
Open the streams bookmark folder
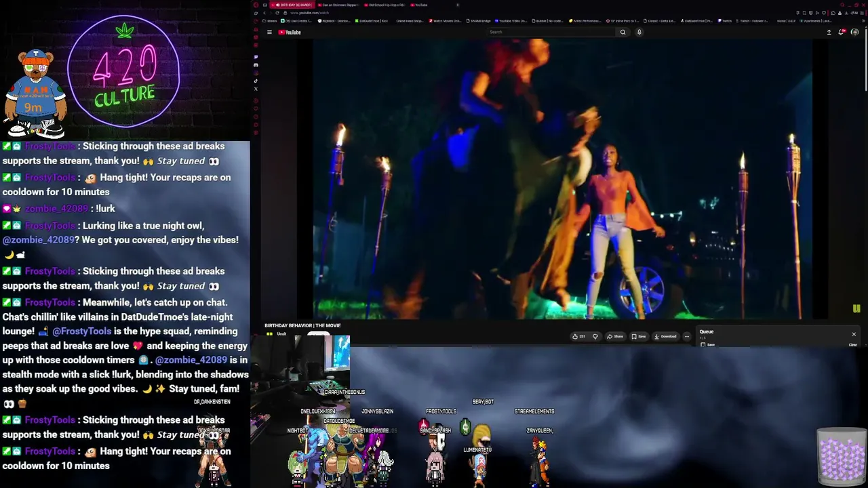click(x=269, y=21)
